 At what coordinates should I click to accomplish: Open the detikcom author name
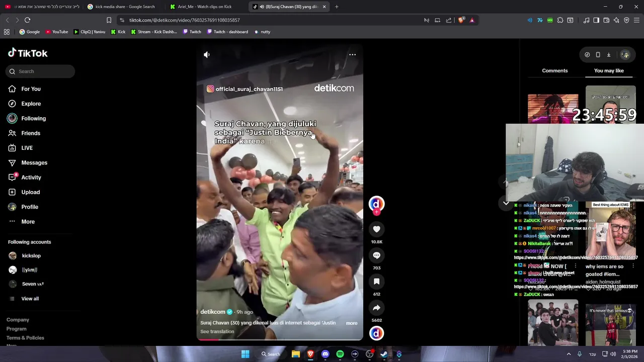point(213,312)
